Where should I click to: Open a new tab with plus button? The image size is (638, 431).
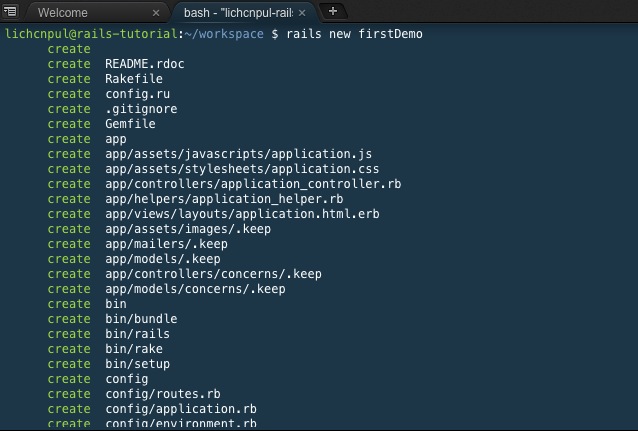click(x=333, y=11)
